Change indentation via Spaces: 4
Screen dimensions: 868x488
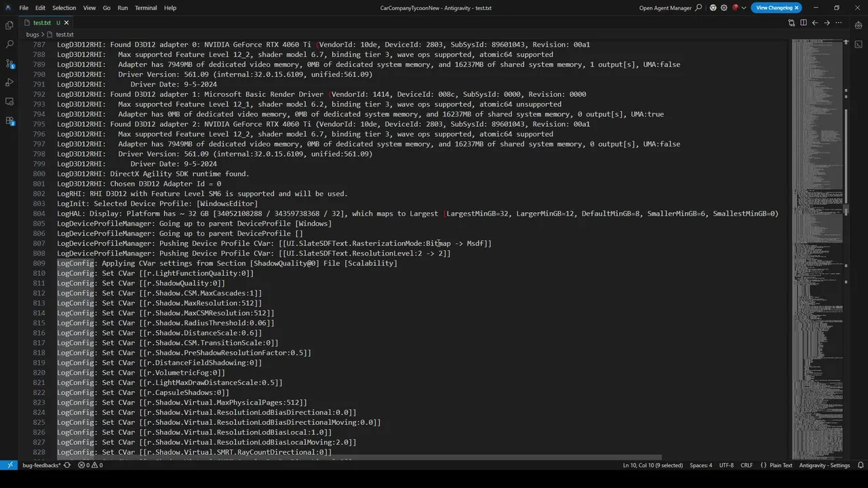701,465
